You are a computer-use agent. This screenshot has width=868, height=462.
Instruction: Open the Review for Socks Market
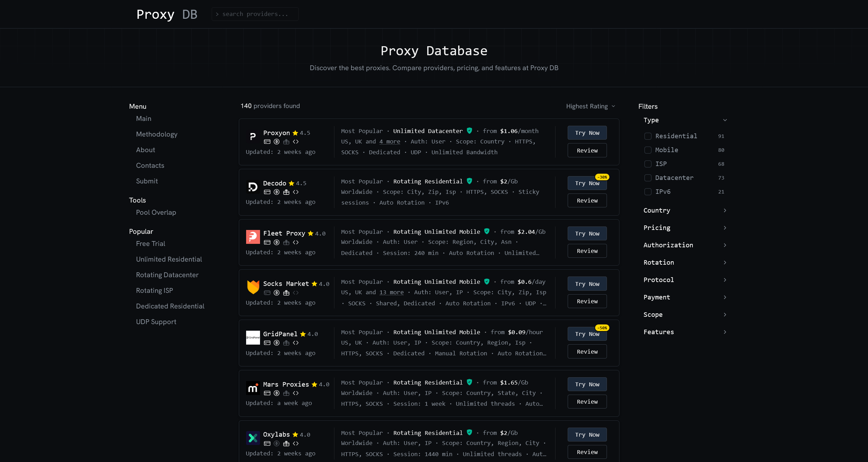pyautogui.click(x=587, y=301)
